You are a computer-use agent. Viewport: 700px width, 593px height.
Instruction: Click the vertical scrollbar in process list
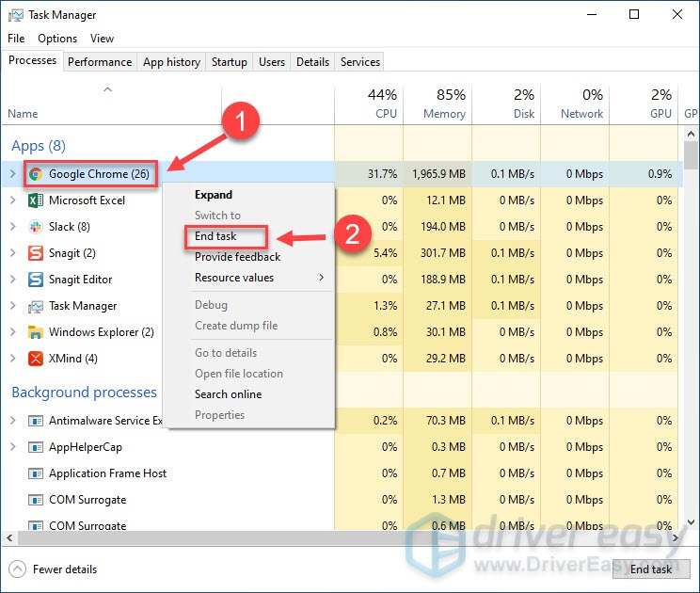click(x=692, y=329)
